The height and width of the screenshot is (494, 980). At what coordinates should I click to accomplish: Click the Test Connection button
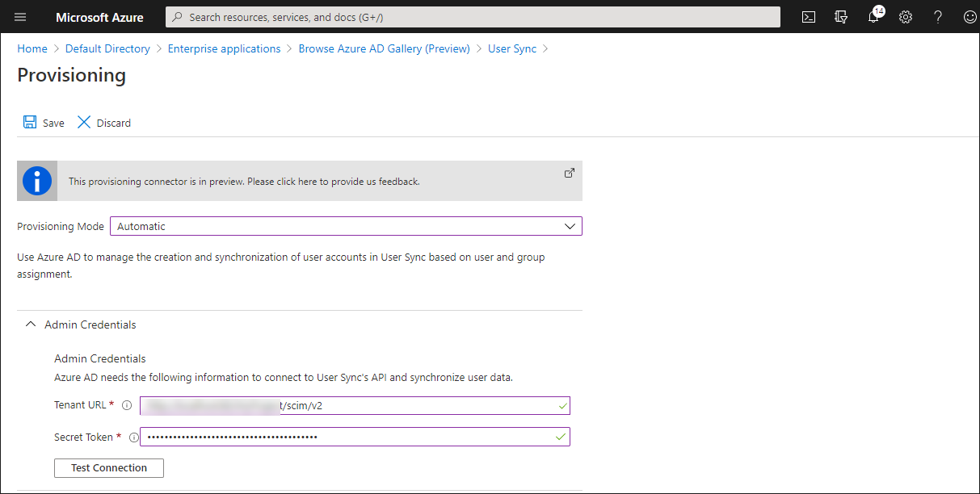(109, 468)
